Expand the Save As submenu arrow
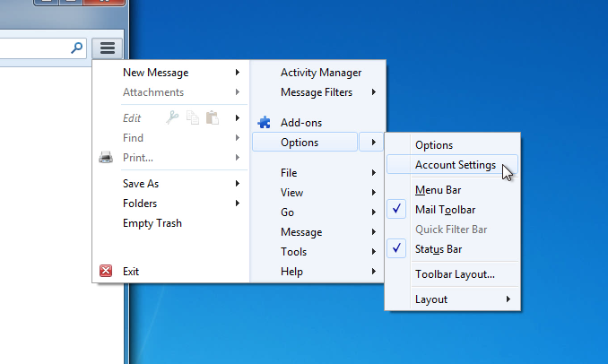Screen dimensions: 608x364 point(238,184)
